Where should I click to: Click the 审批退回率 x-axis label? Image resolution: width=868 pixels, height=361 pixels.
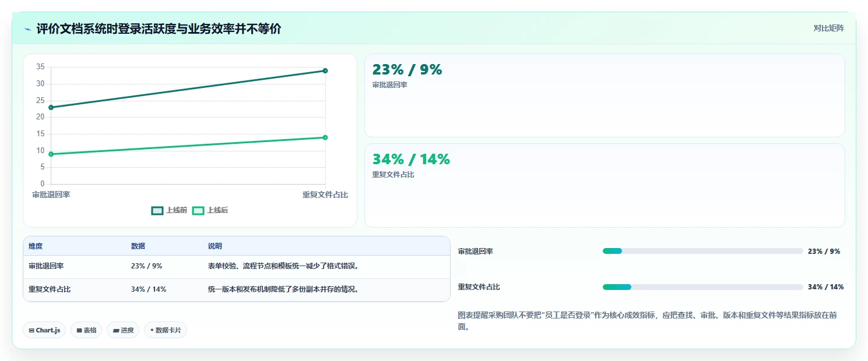pos(51,194)
